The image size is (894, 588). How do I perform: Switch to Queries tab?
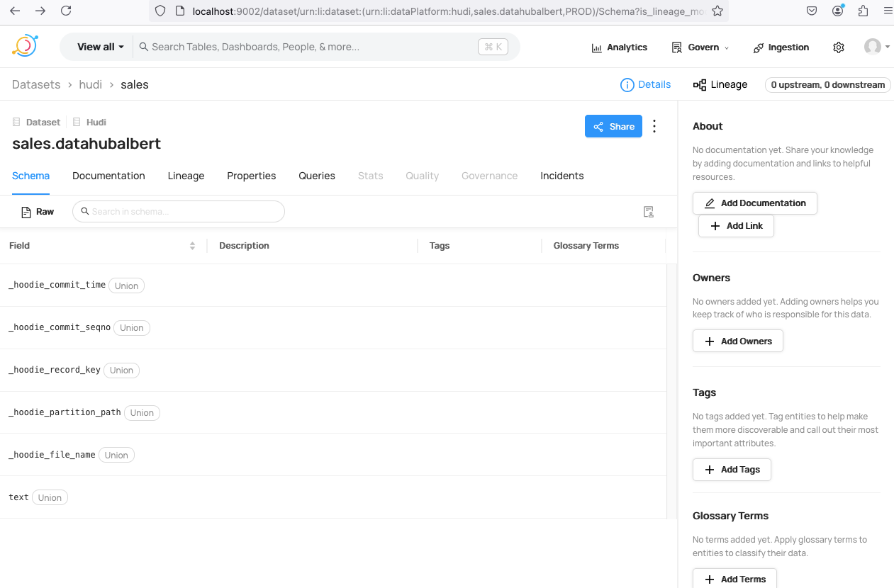pos(317,176)
